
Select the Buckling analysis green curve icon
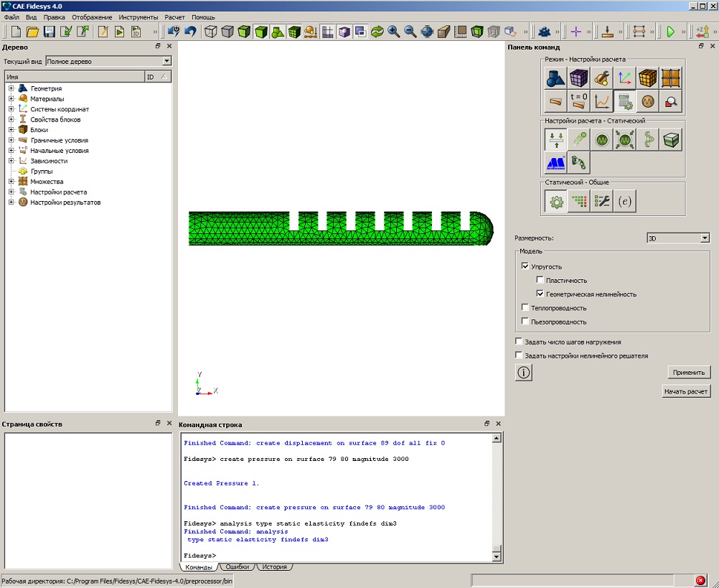(x=647, y=139)
